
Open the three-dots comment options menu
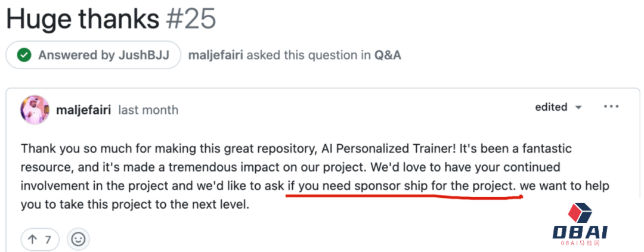click(x=611, y=107)
